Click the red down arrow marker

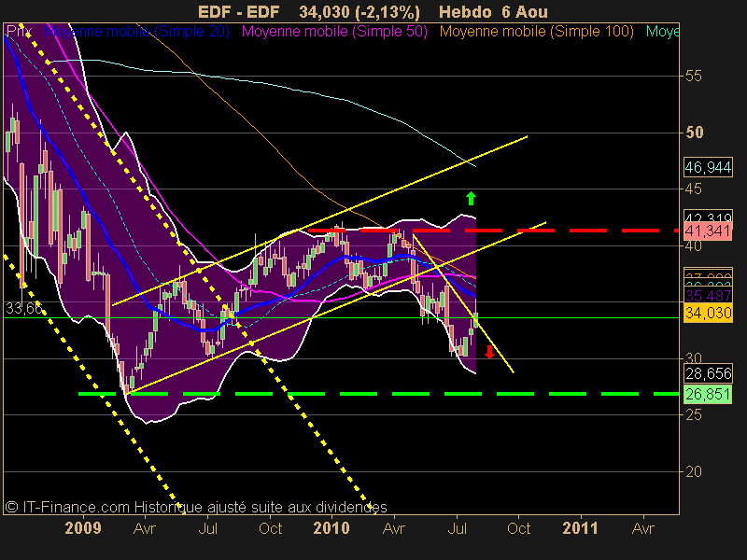point(489,353)
